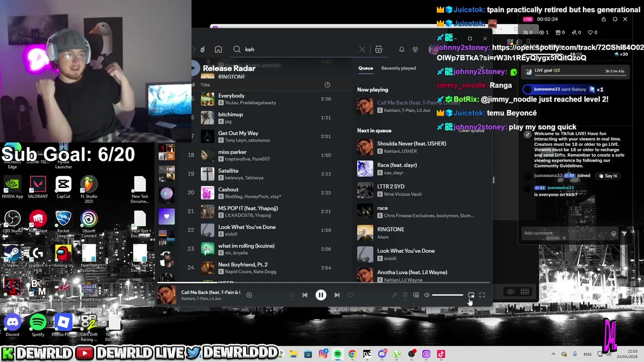
Task: Add Call Me Back to Liked Songs
Action: coord(249,295)
